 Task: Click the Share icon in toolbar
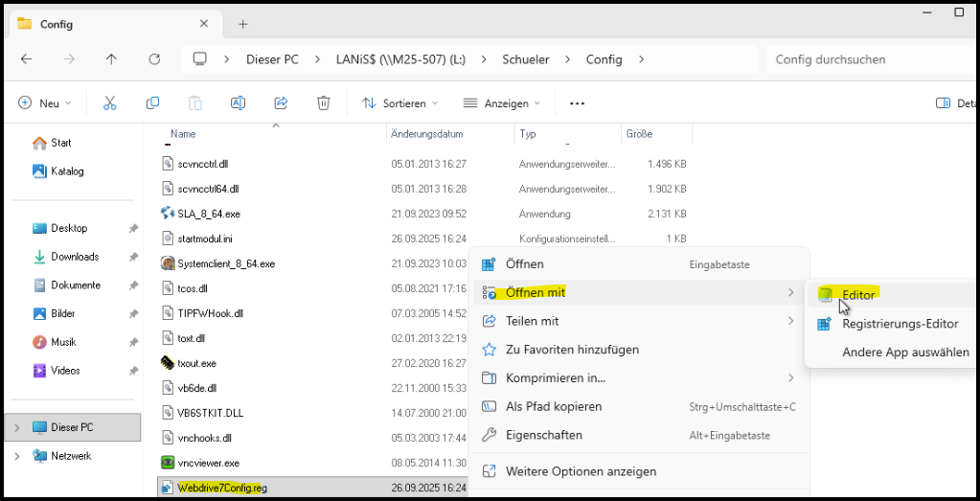(x=281, y=102)
